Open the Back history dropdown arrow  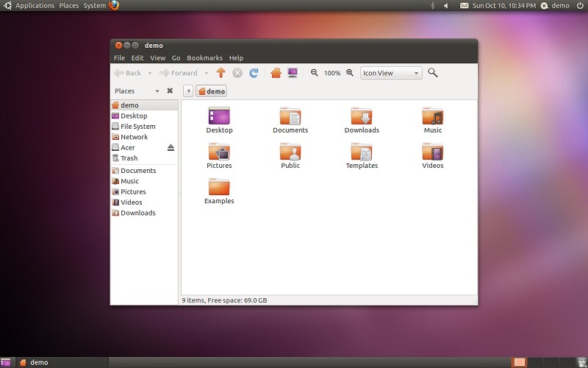pos(150,73)
